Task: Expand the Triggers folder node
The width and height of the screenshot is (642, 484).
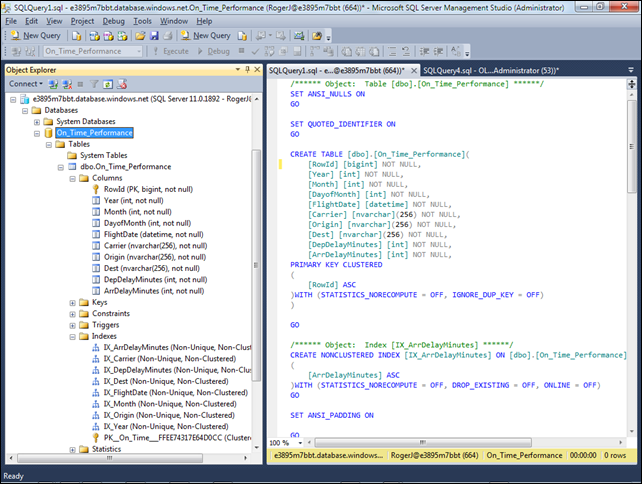Action: click(x=72, y=326)
